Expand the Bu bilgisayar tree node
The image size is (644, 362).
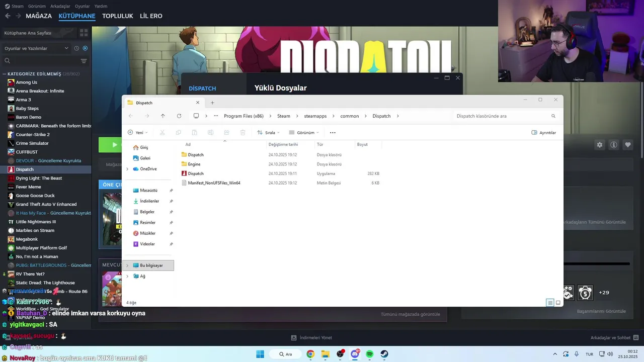tap(127, 265)
